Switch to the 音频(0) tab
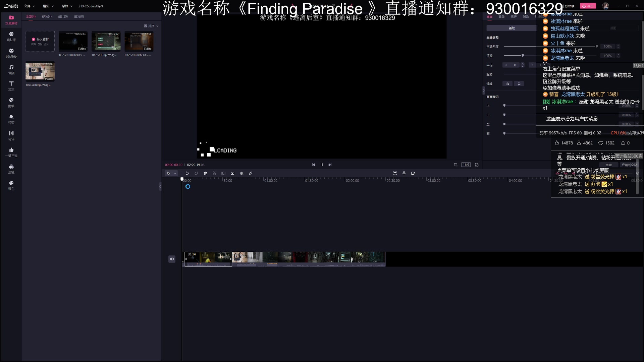The image size is (644, 362). (x=79, y=16)
